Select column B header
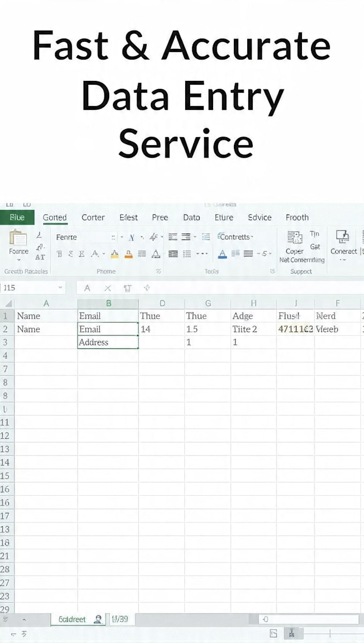Viewport: 364px width, 643px height. (x=108, y=303)
